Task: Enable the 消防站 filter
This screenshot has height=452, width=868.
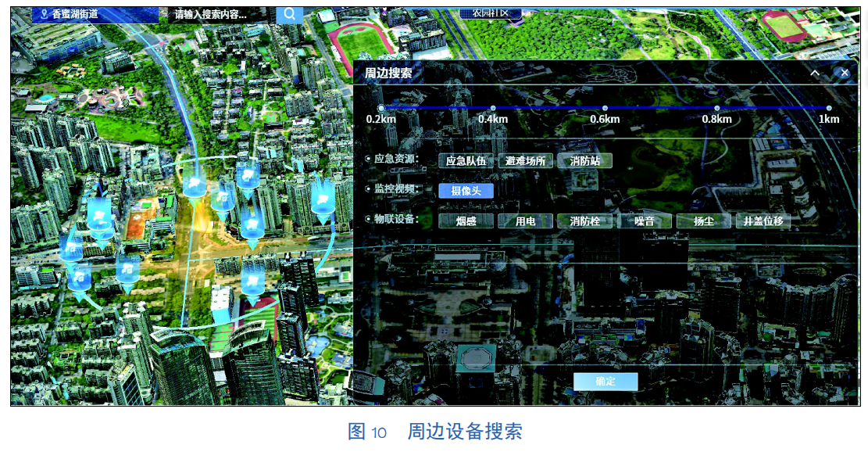Action: pos(584,161)
